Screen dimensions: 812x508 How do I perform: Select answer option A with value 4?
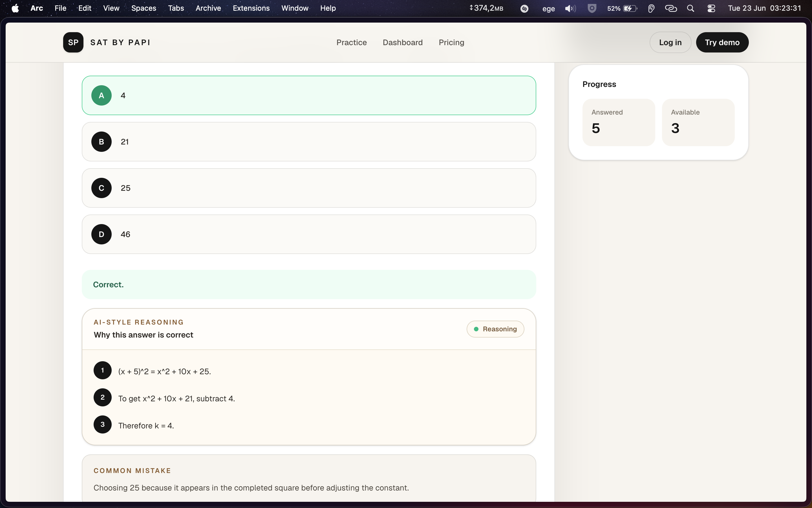click(309, 95)
